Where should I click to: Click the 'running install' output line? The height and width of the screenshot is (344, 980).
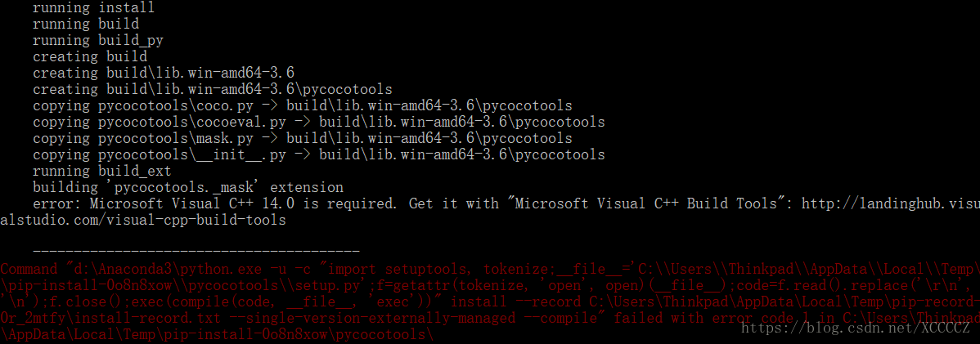click(94, 8)
